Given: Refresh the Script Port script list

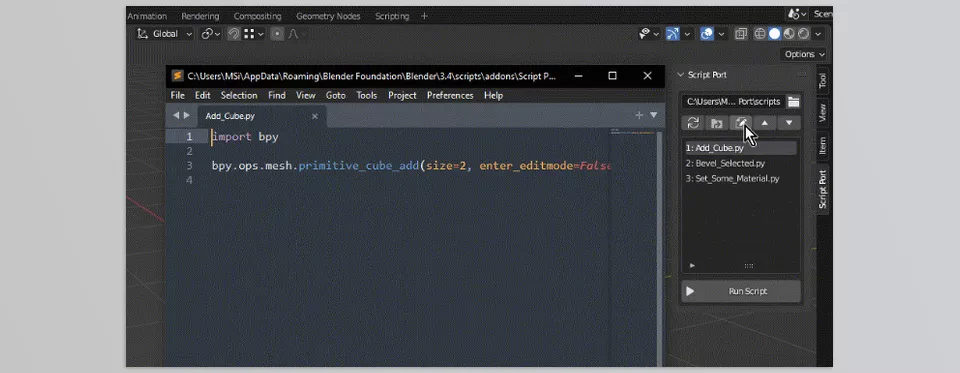Looking at the screenshot, I should (x=693, y=123).
